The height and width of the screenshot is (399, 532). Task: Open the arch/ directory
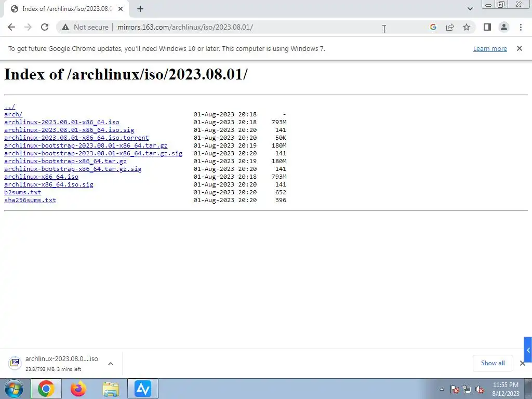[x=13, y=114]
